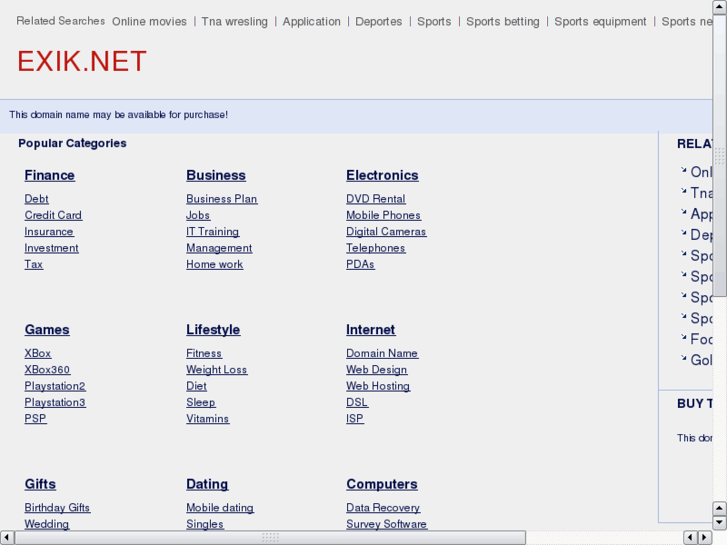
Task: Open the Playstation2 link
Action: pyautogui.click(x=55, y=386)
